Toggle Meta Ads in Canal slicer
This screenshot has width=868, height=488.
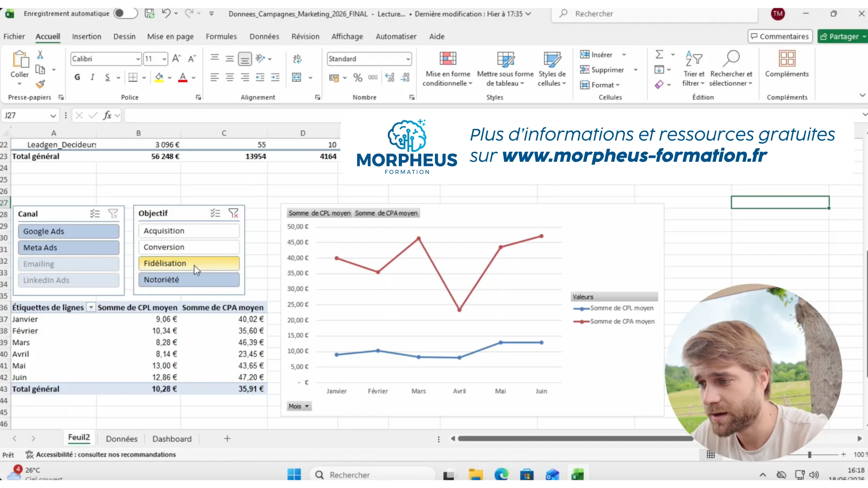tap(69, 248)
